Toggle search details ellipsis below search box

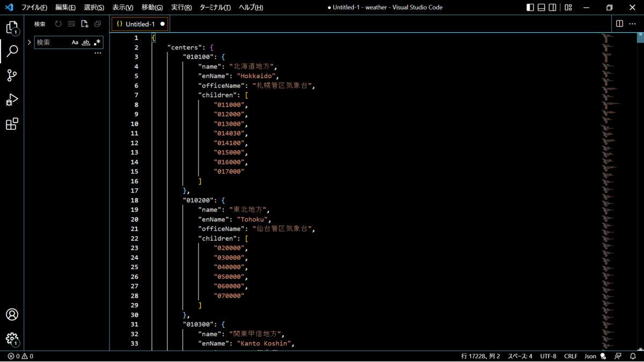pyautogui.click(x=98, y=53)
